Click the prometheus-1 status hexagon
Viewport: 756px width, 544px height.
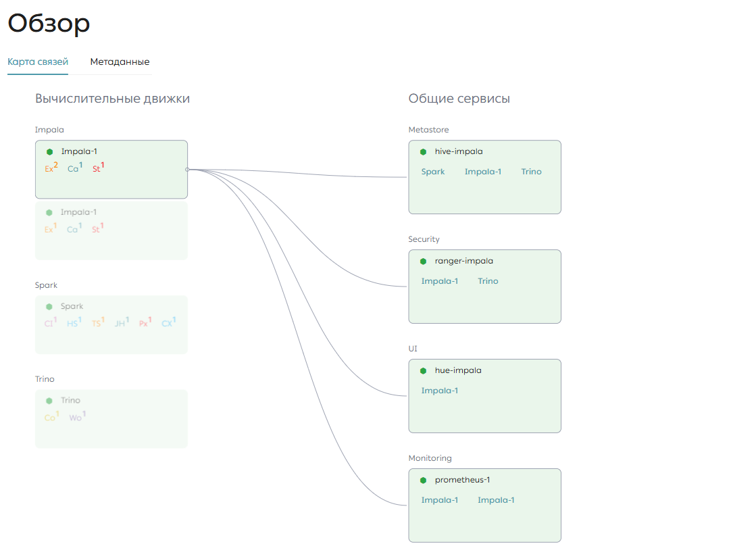423,480
